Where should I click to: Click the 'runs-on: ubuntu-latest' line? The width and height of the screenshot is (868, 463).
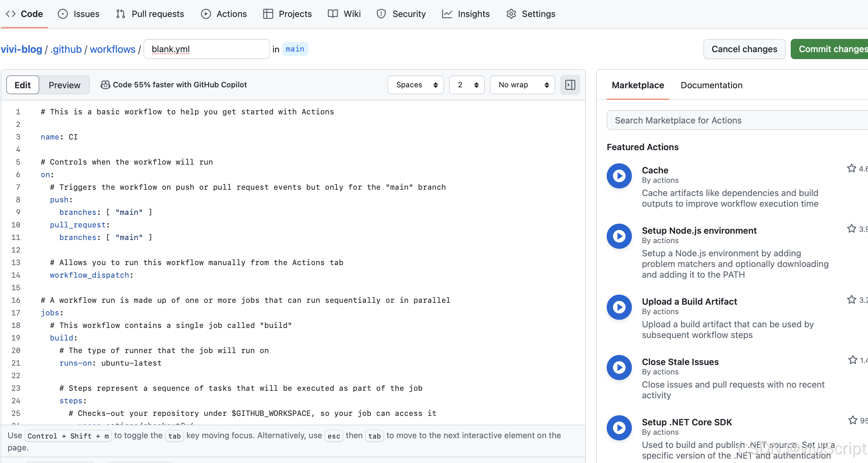[111, 363]
